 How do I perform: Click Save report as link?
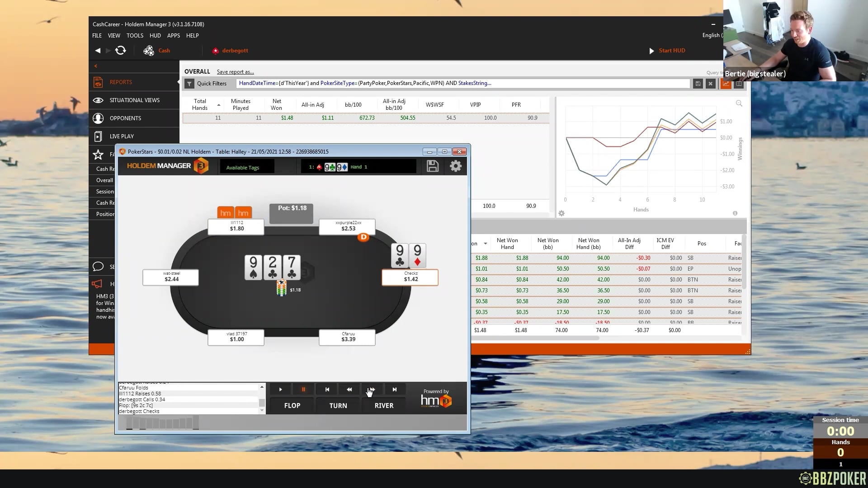235,72
